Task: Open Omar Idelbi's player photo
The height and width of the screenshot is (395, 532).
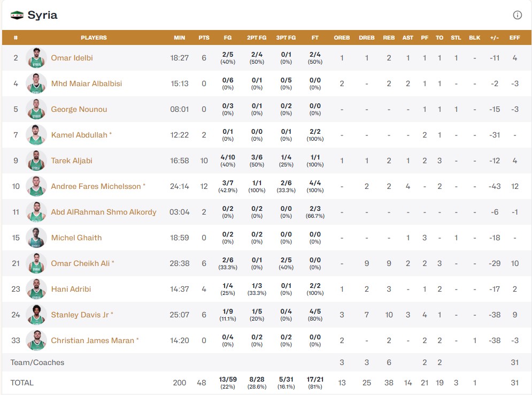Action: click(36, 58)
